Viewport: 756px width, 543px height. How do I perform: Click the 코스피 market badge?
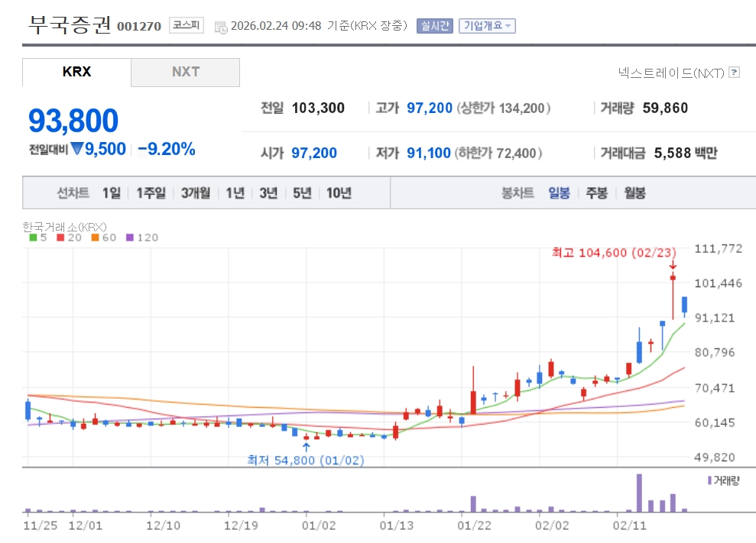[x=186, y=25]
